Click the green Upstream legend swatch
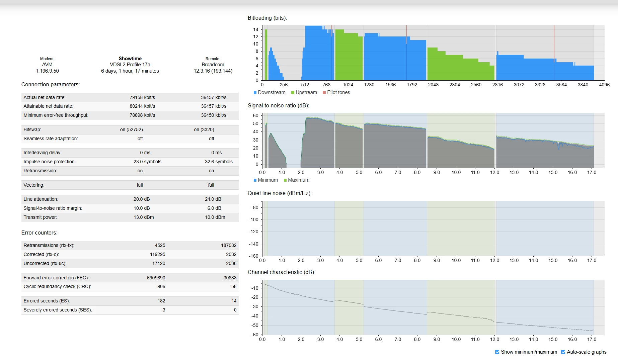This screenshot has height=364, width=618. tap(293, 93)
